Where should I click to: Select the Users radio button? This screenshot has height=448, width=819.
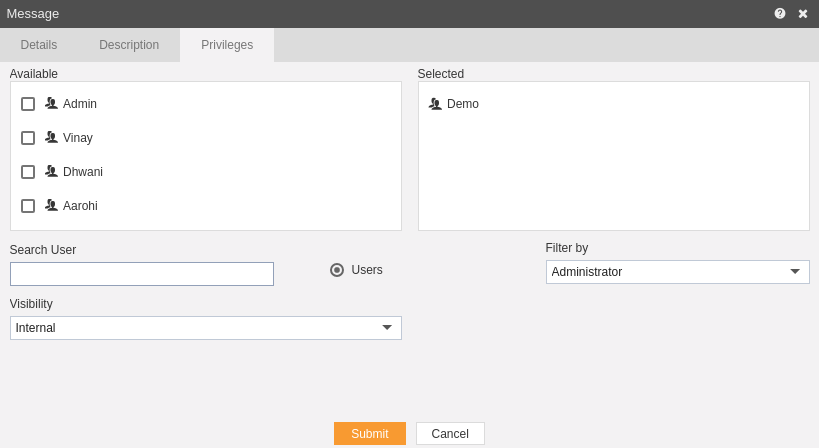pyautogui.click(x=337, y=270)
